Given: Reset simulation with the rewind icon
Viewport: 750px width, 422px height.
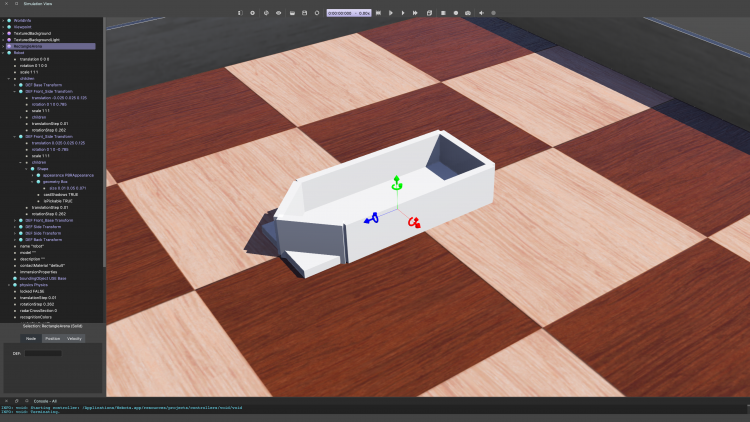Looking at the screenshot, I should 378,13.
